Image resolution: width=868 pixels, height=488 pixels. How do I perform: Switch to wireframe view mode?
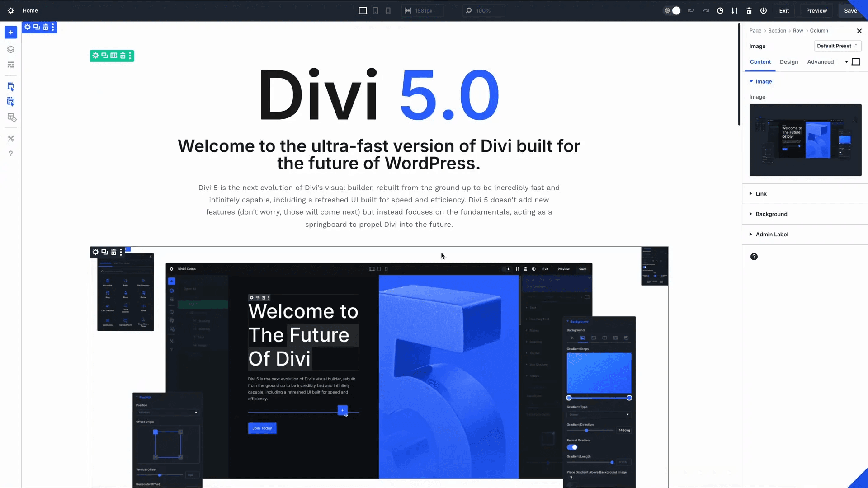tap(11, 65)
